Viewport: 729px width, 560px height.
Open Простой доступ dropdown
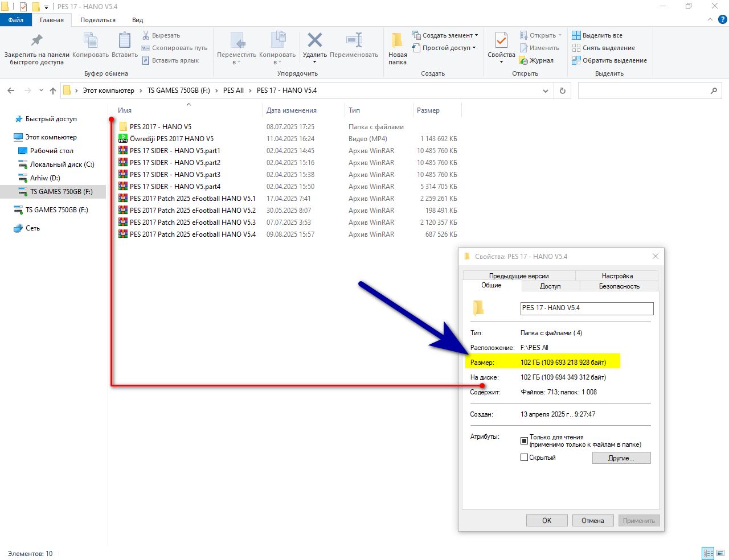(444, 48)
